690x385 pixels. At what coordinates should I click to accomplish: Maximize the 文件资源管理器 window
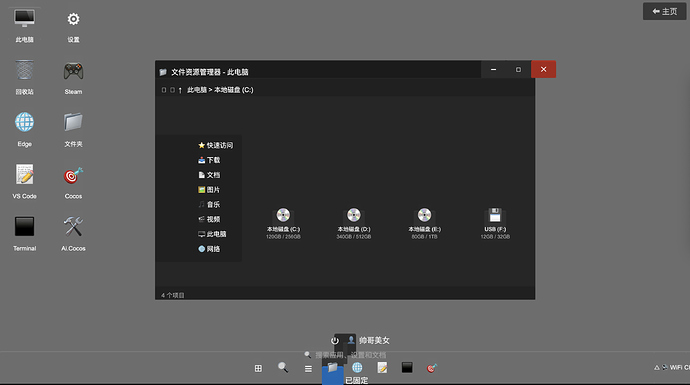click(x=518, y=70)
